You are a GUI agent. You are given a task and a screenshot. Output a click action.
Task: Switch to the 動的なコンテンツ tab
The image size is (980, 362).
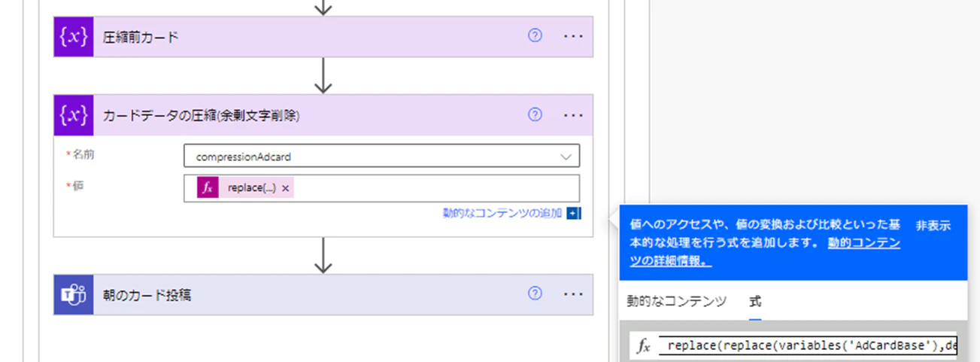click(x=677, y=301)
